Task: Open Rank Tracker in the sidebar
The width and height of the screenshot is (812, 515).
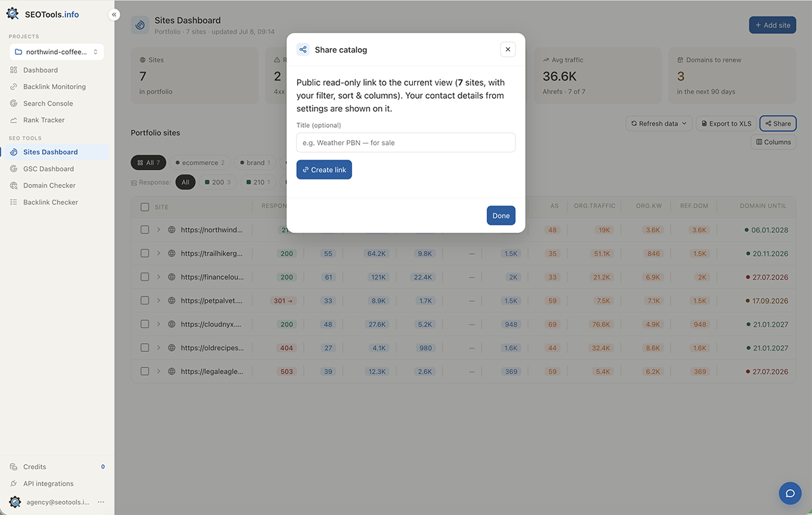Action: pyautogui.click(x=44, y=120)
